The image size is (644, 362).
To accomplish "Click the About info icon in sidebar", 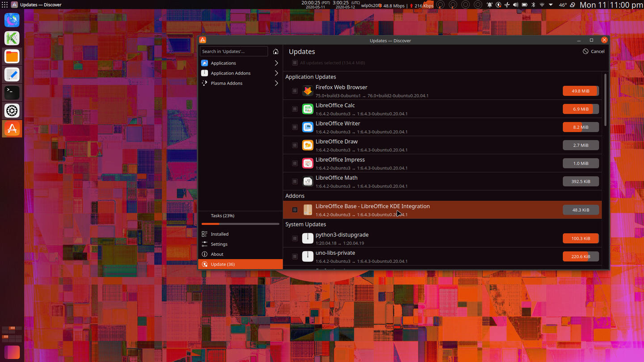I will click(x=204, y=254).
